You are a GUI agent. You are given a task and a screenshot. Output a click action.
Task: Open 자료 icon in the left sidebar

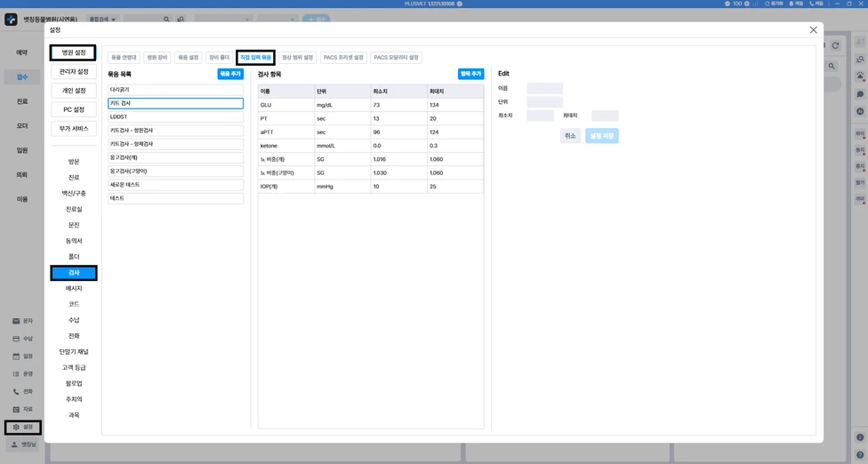(16, 409)
